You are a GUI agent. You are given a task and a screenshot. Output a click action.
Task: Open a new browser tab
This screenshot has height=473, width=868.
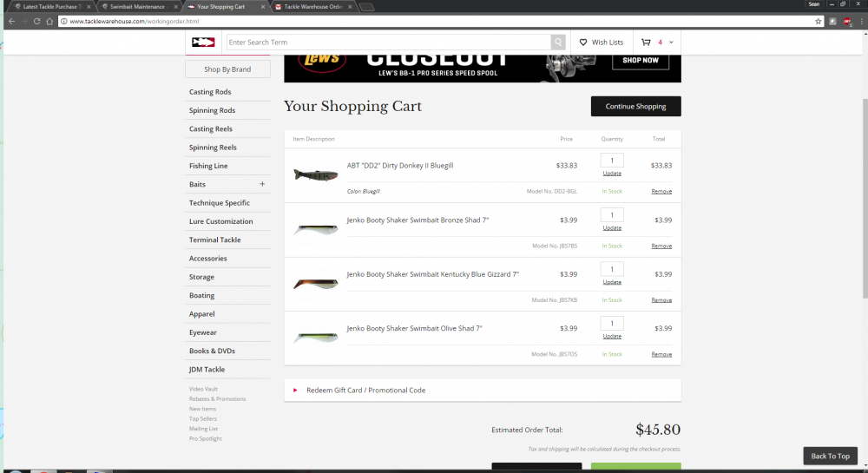(x=367, y=7)
